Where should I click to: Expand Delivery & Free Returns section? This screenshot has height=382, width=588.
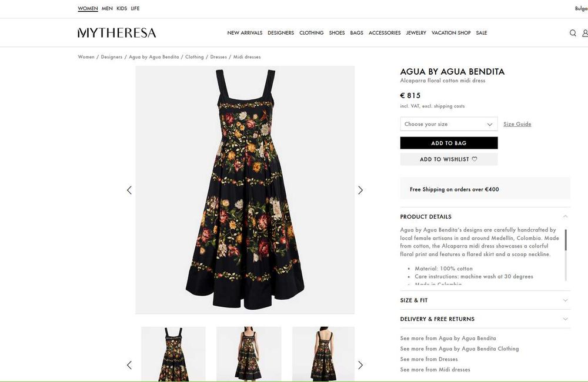(x=485, y=319)
